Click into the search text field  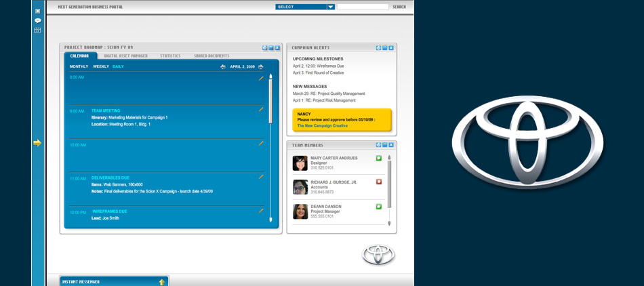tap(363, 7)
